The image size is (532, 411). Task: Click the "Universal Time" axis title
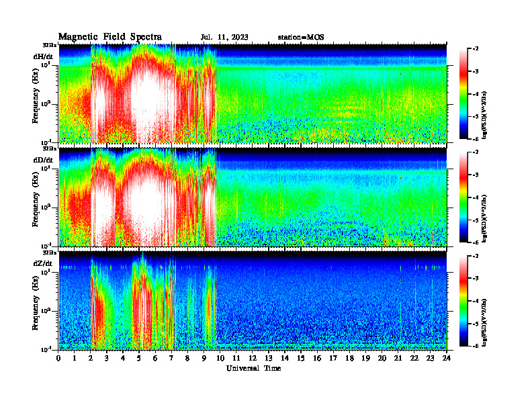point(254,368)
